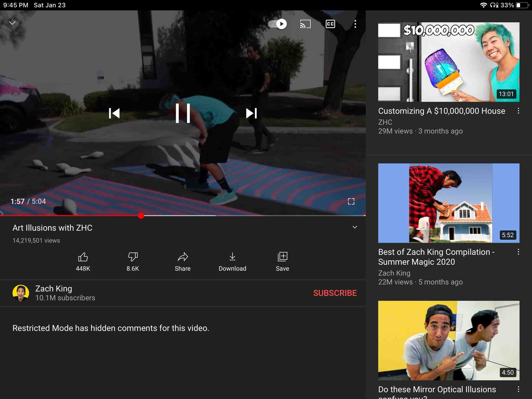Open options for Mirror Optical Illusions video
This screenshot has height=399, width=532.
click(518, 389)
